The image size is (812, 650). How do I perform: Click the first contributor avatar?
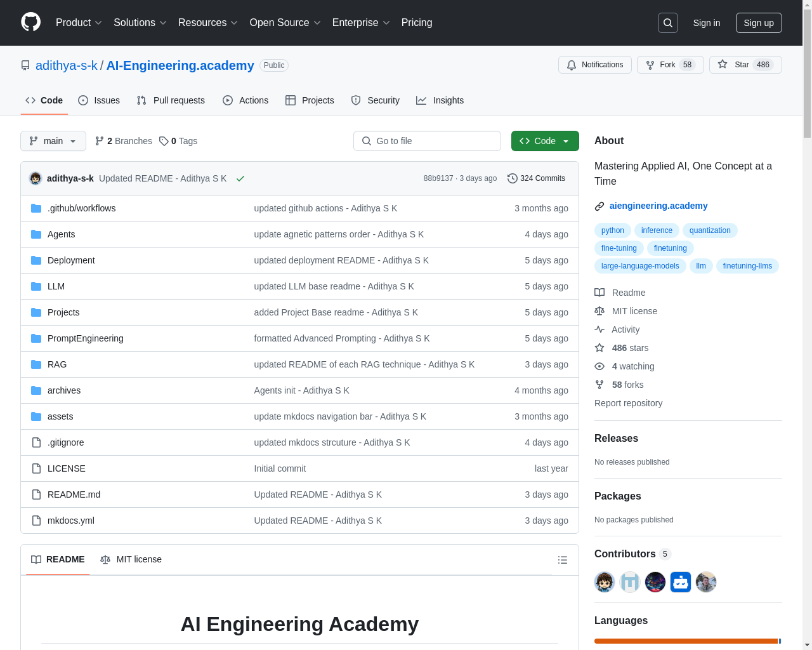point(605,582)
